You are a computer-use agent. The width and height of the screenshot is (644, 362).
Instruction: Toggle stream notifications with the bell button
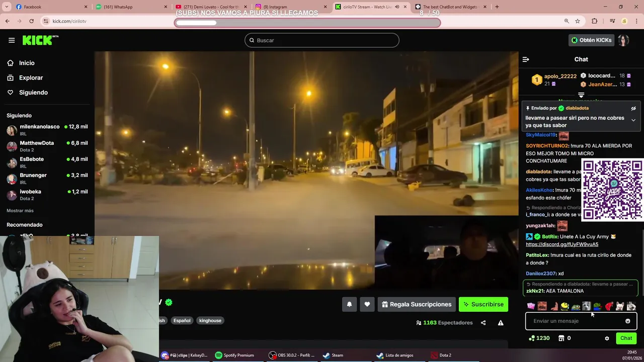pos(349,304)
